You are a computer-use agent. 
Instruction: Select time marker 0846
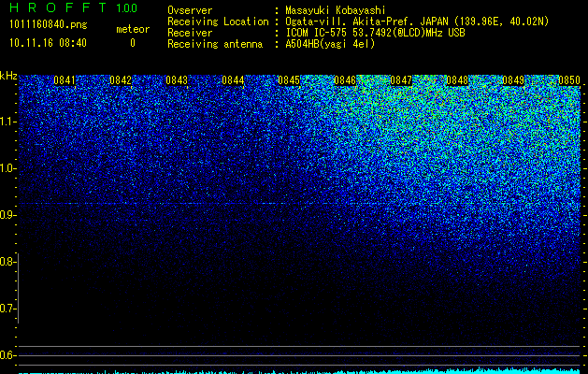[345, 80]
